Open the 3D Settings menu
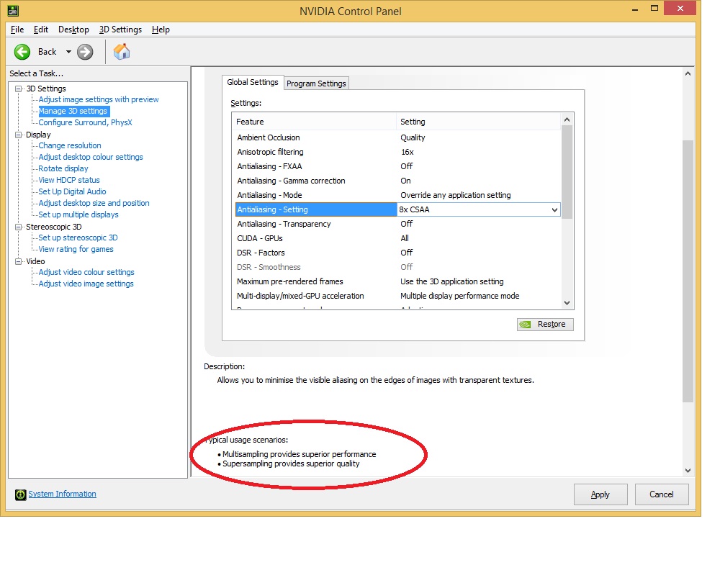The image size is (720, 588). (120, 30)
